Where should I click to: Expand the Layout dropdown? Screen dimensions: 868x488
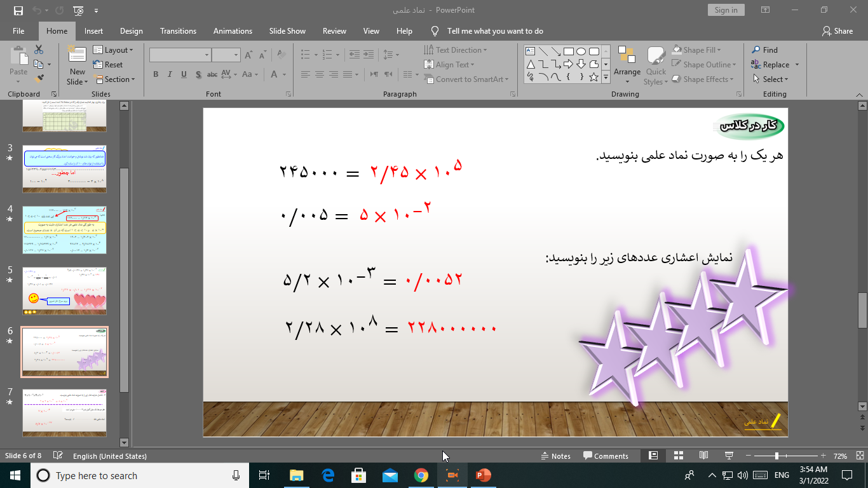point(114,50)
